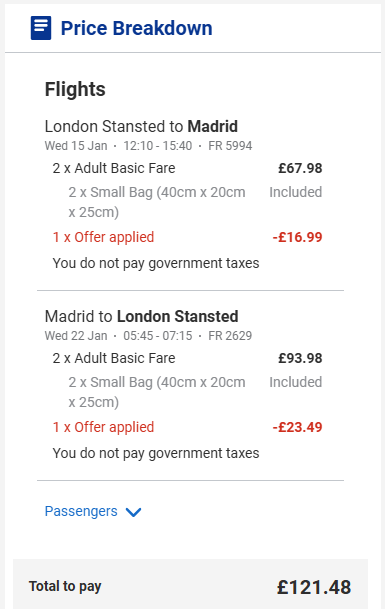Click the Wed 22 Jan date text
Viewport: 385px width, 609px height.
[76, 336]
